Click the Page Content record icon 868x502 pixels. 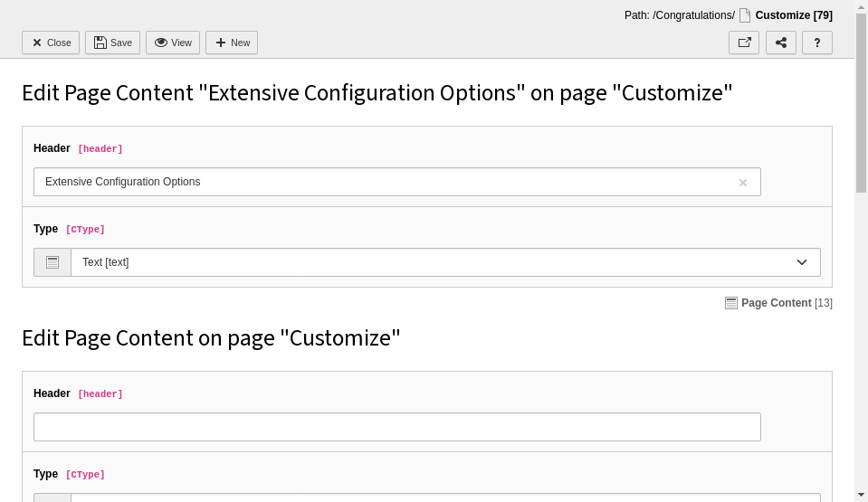coord(730,303)
